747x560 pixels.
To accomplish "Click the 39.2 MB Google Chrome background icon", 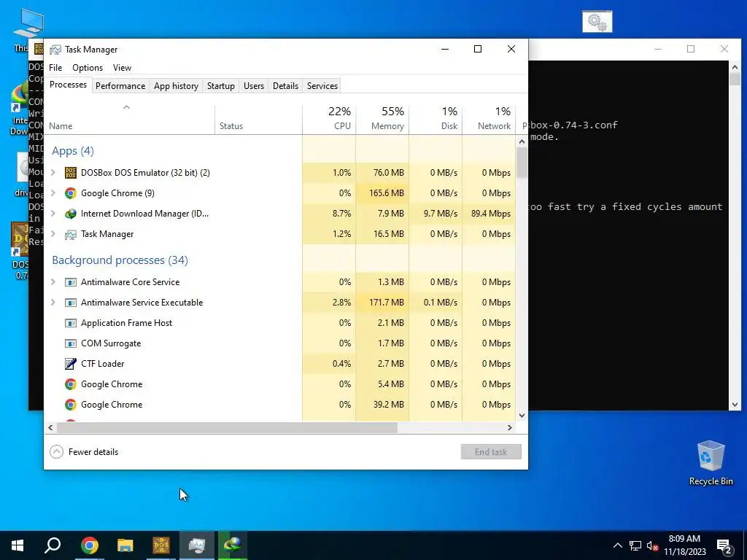I will (71, 405).
